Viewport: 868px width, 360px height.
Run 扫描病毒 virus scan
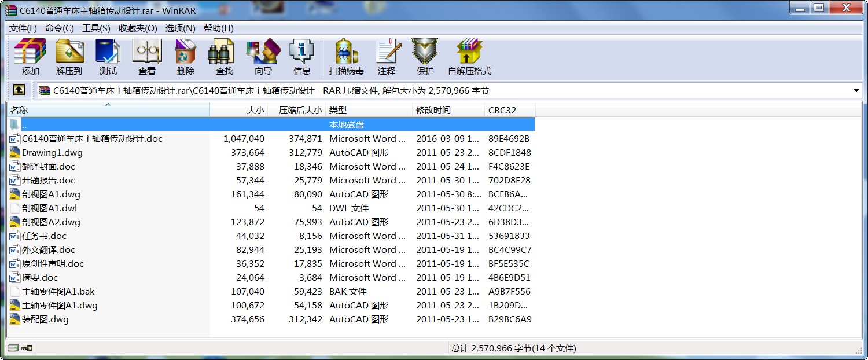(346, 57)
